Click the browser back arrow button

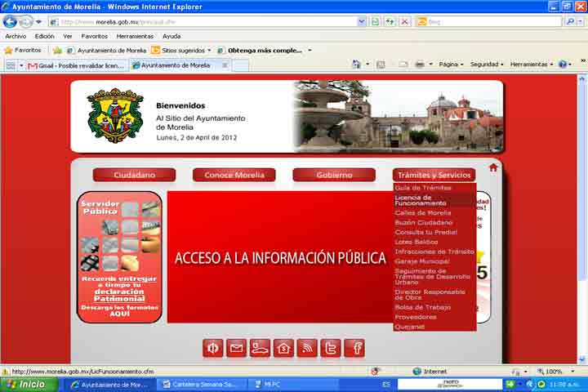pos(11,22)
